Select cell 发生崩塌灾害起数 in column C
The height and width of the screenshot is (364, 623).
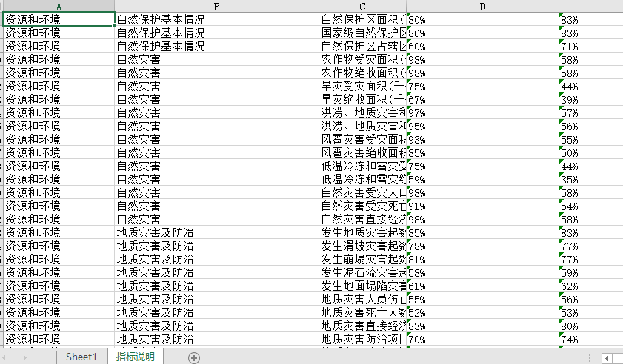362,259
